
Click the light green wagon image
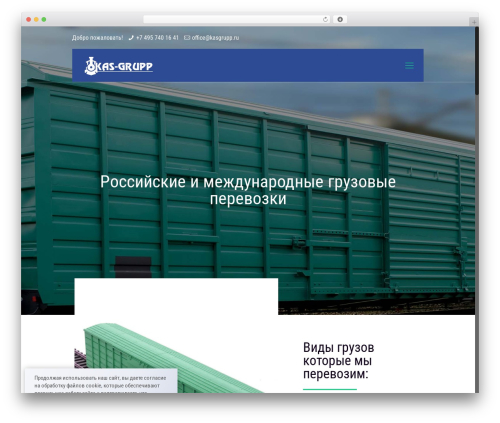pos(170,358)
